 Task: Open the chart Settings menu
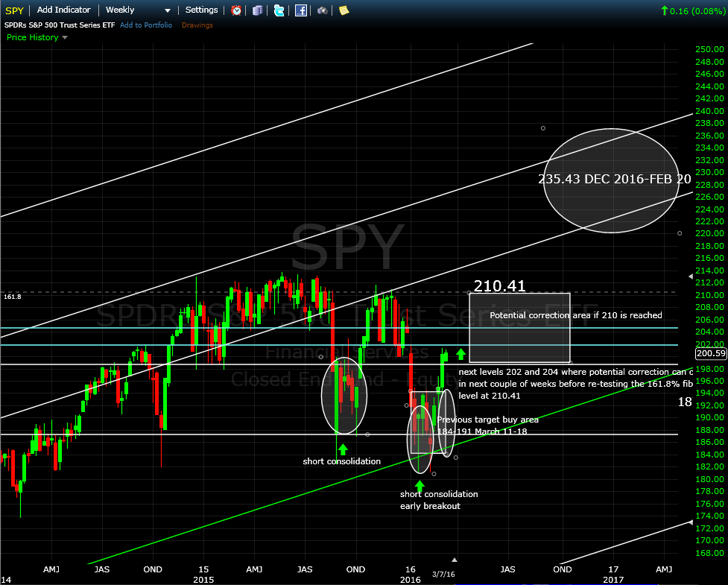tap(201, 10)
